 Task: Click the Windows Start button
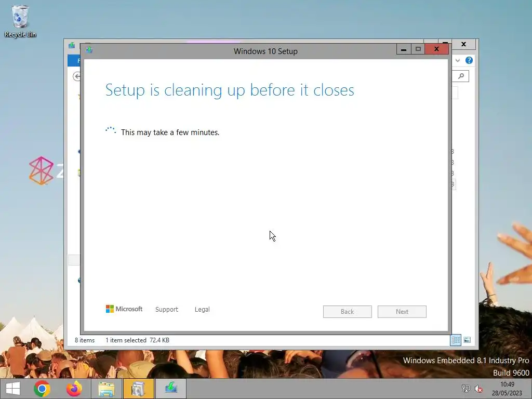13,389
